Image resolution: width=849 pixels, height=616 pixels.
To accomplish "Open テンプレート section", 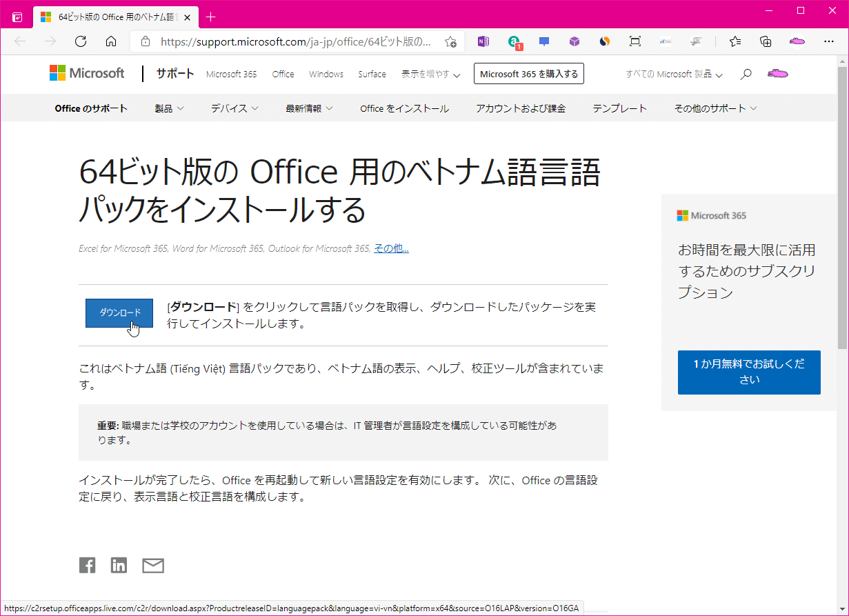I will (620, 108).
